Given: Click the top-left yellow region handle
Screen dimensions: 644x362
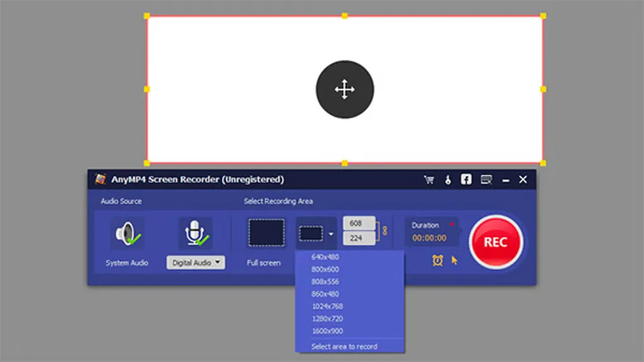Looking at the screenshot, I should [x=146, y=16].
